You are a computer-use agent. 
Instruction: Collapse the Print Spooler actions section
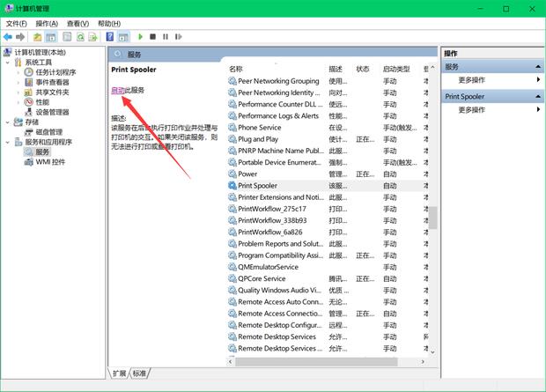(x=538, y=96)
